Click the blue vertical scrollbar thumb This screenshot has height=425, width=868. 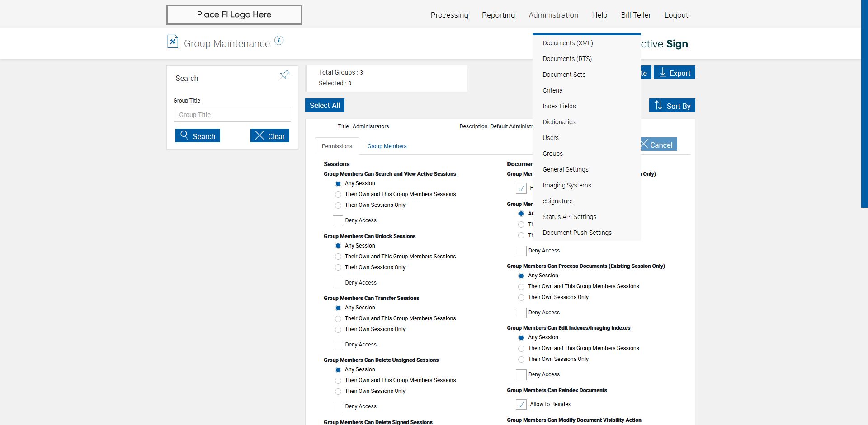point(864,104)
